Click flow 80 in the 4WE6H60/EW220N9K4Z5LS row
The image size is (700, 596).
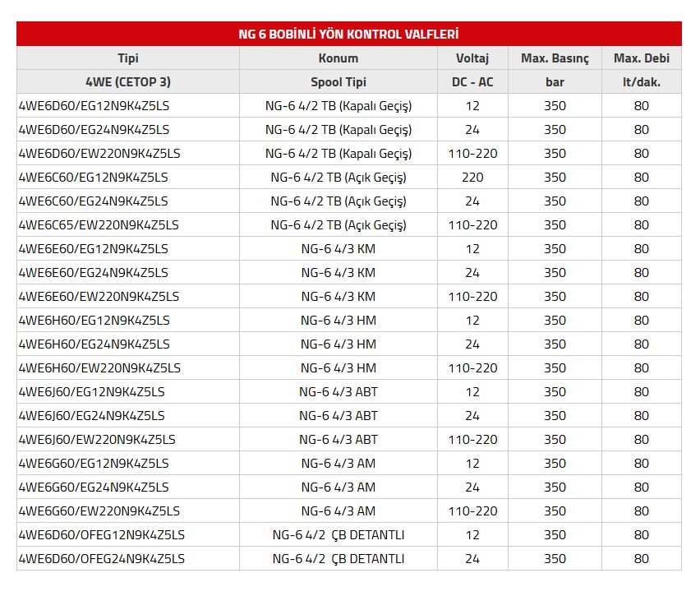click(x=641, y=368)
